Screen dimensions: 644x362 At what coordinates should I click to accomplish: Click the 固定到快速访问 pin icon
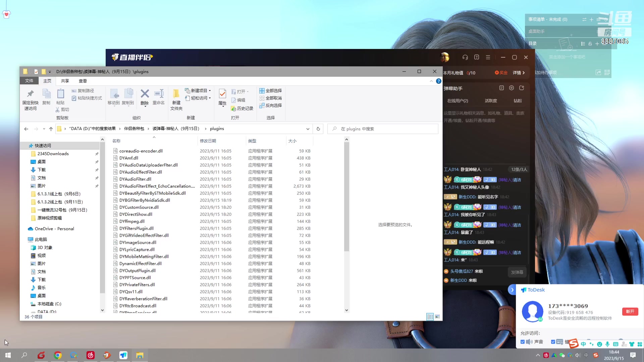coord(30,94)
